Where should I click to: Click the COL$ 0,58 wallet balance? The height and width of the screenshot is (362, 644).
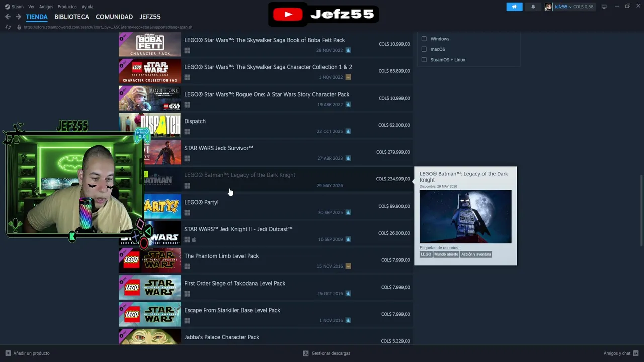(583, 7)
